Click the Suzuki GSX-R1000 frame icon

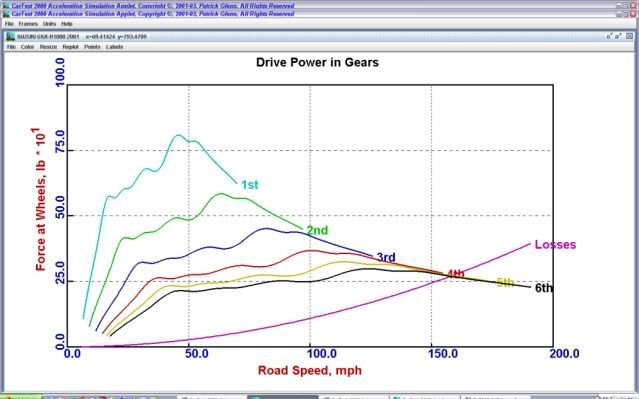coord(10,36)
